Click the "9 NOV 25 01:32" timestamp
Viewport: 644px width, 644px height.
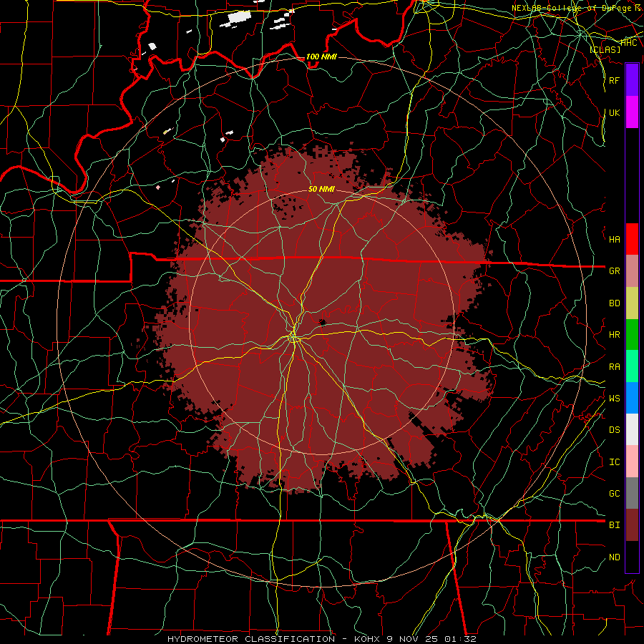tap(431, 639)
